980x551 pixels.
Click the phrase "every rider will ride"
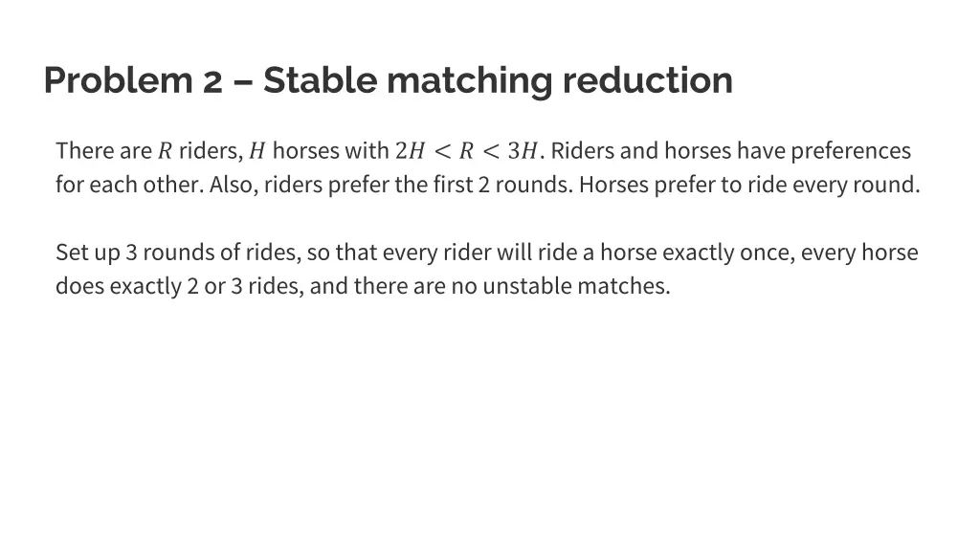pos(452,253)
